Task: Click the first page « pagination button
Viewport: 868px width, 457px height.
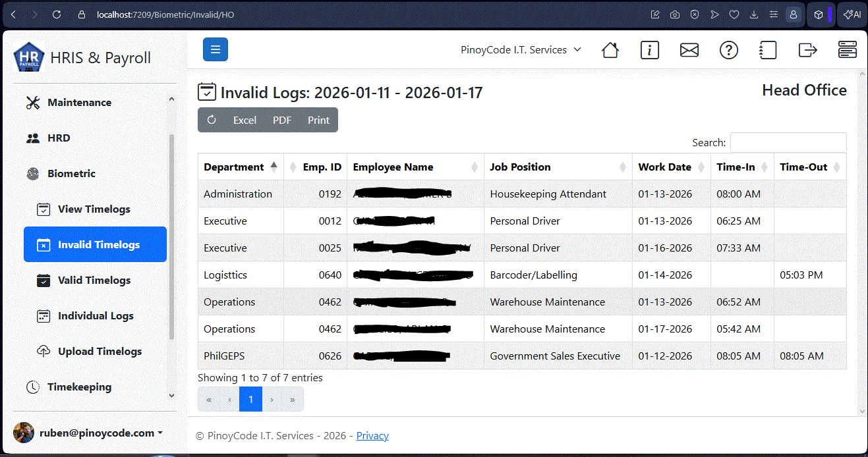Action: click(x=209, y=399)
